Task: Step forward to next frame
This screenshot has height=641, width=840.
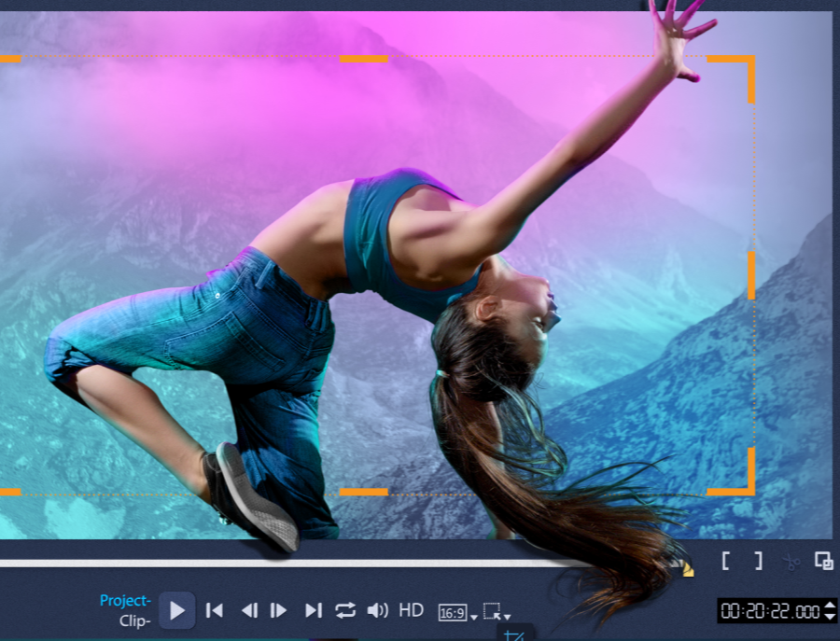Action: coord(278,610)
